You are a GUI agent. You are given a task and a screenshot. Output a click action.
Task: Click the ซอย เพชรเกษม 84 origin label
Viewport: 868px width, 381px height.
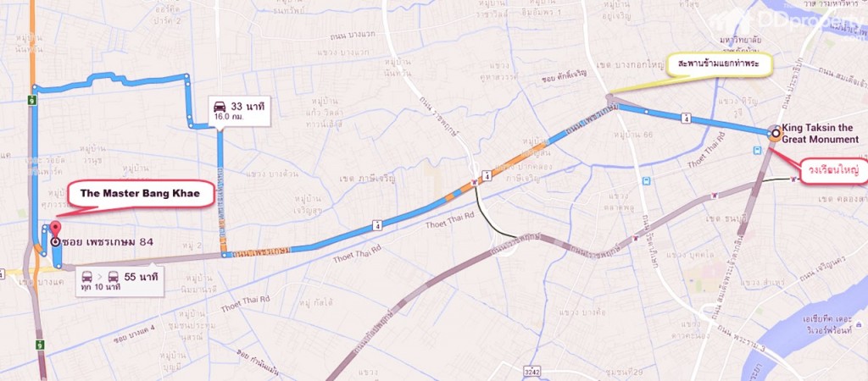click(108, 242)
